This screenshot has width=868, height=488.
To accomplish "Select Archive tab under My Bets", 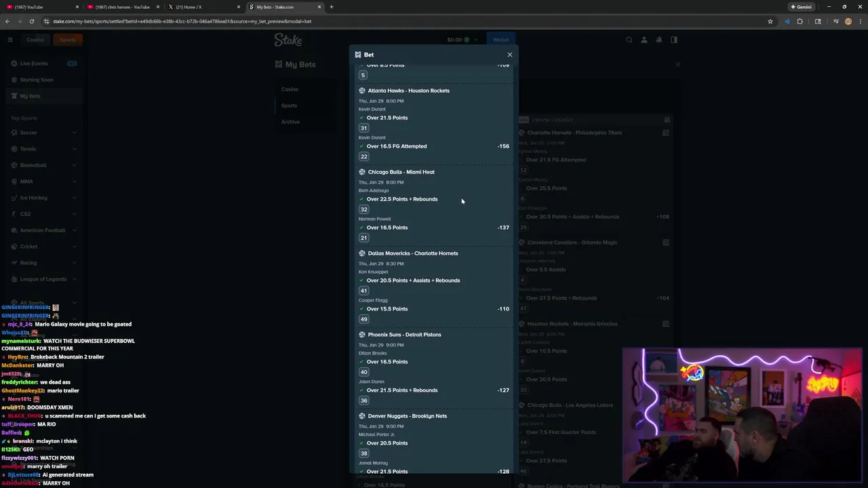I will (x=290, y=122).
